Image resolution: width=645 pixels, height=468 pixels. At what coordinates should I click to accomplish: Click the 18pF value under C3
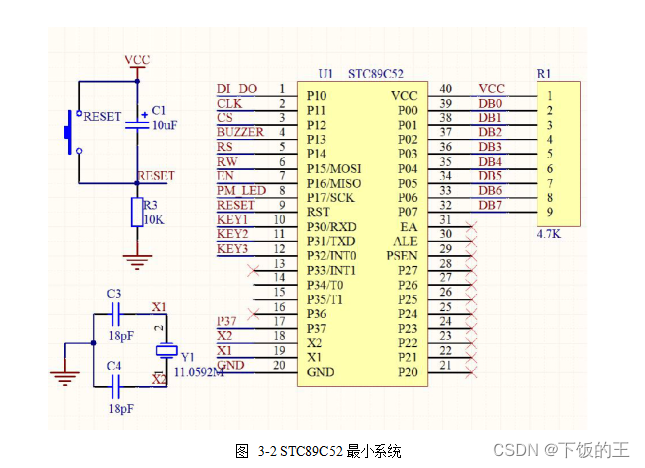(x=121, y=336)
